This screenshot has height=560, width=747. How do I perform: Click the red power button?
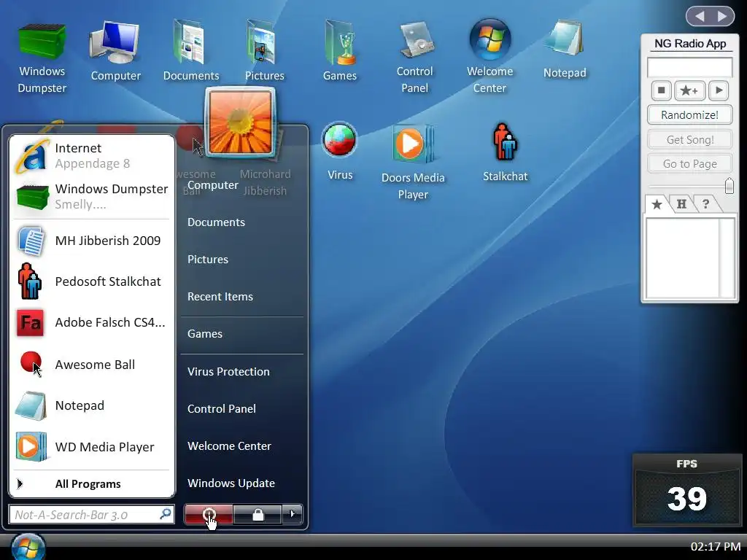(209, 514)
